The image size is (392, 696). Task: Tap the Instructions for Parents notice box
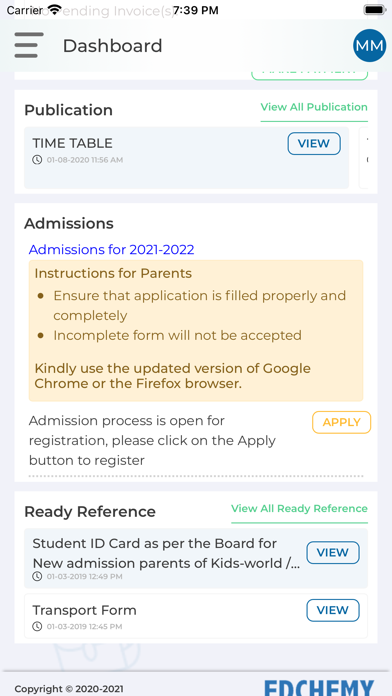(196, 331)
